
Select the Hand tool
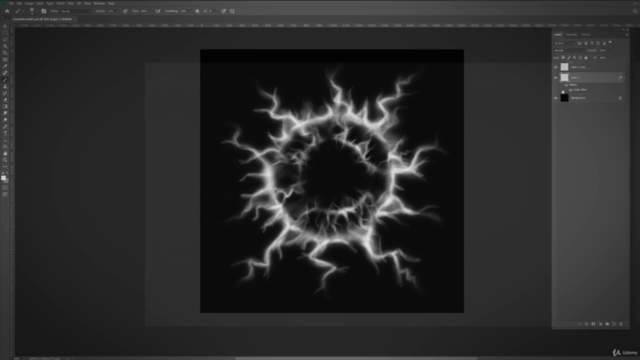point(5,153)
